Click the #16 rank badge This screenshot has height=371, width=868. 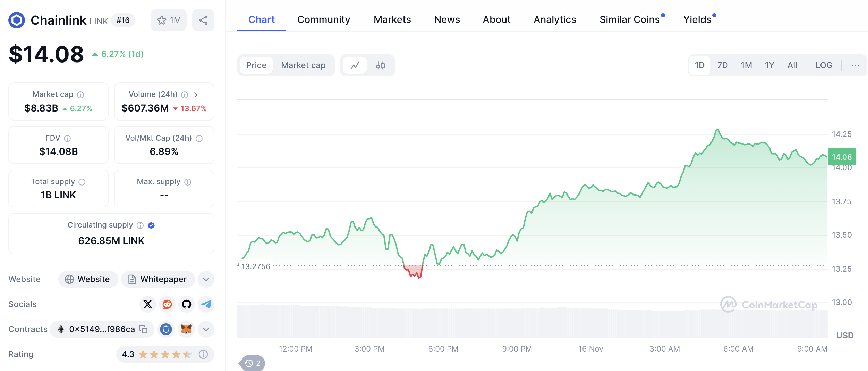click(123, 20)
